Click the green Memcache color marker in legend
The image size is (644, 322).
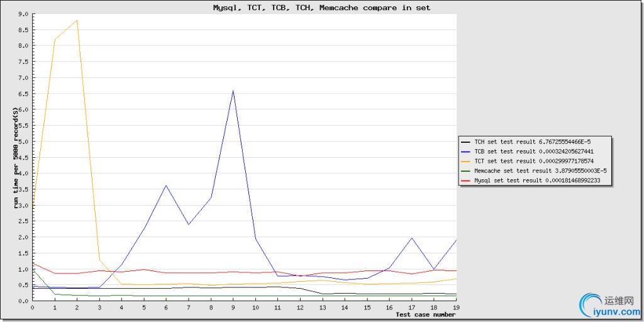(x=466, y=171)
